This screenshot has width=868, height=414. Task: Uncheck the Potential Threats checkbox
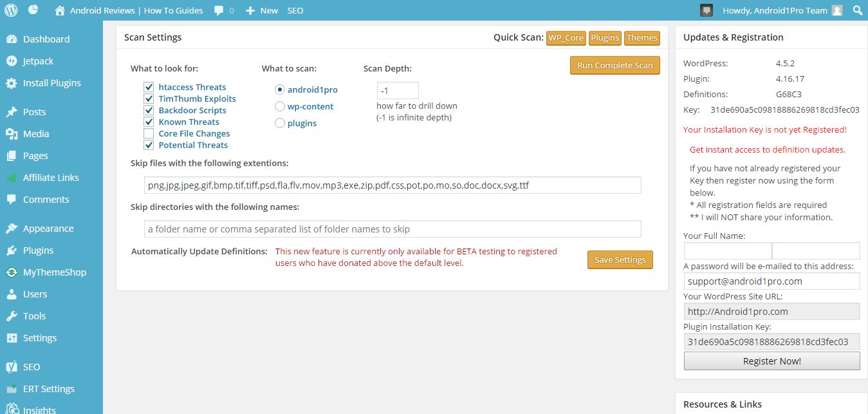[149, 145]
